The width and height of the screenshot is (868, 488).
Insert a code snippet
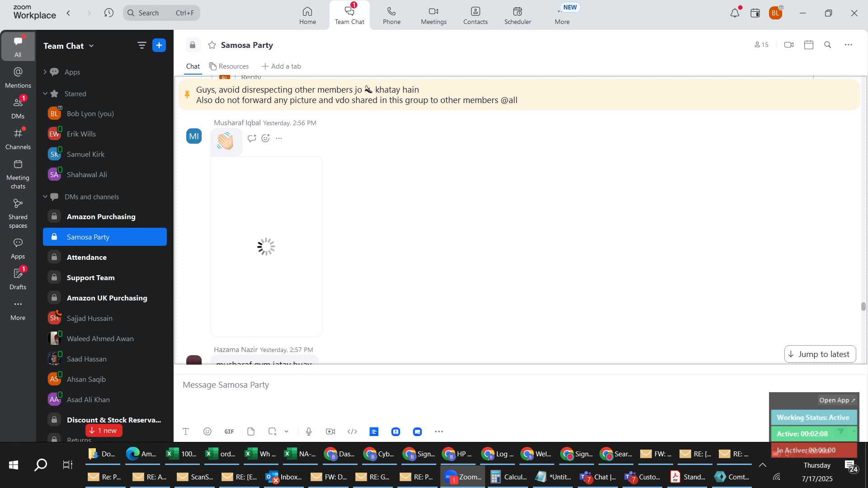352,432
